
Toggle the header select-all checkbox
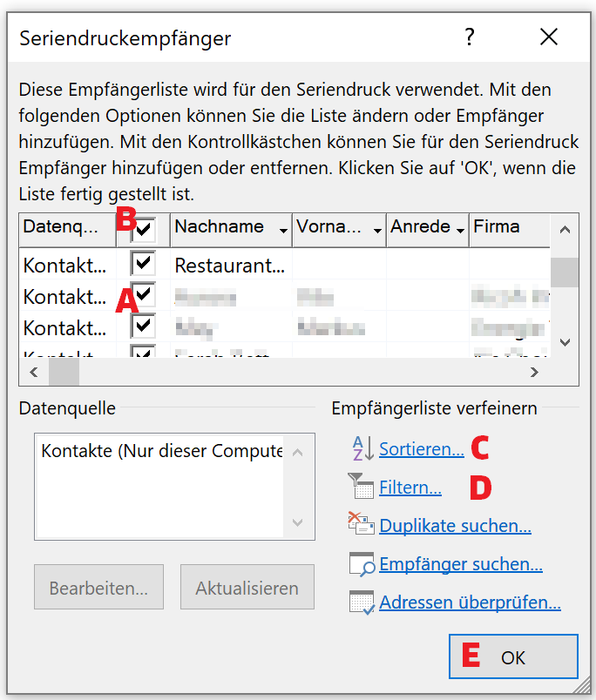[144, 230]
